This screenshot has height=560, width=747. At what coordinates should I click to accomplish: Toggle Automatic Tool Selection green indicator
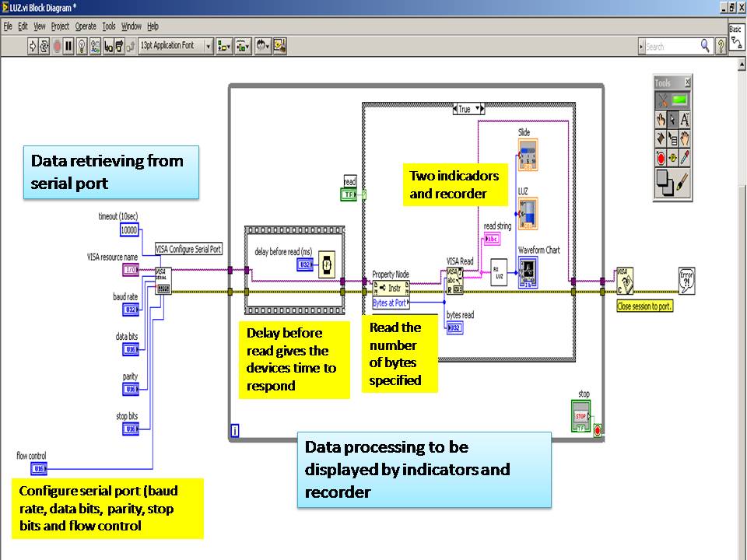[x=680, y=100]
